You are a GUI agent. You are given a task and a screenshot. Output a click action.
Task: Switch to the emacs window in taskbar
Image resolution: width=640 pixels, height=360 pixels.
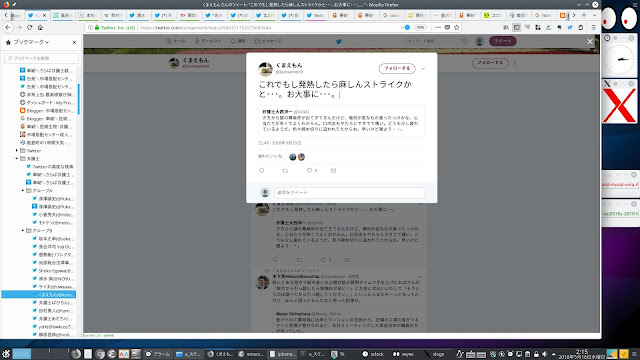click(x=251, y=354)
